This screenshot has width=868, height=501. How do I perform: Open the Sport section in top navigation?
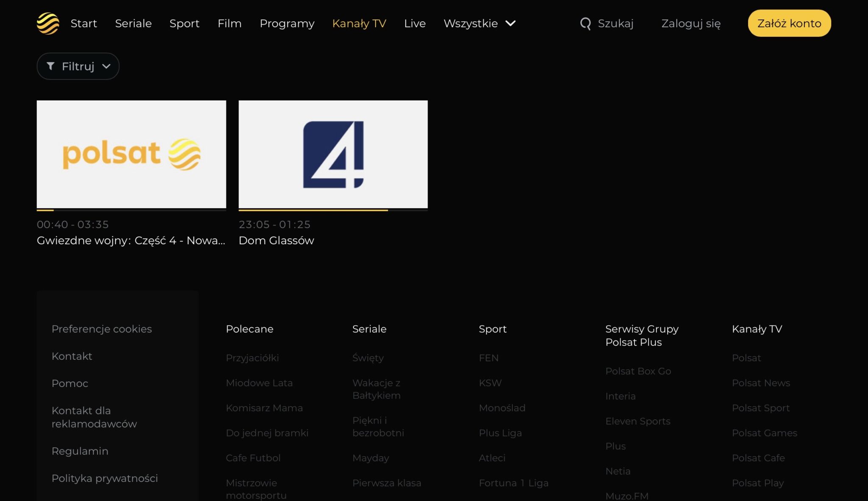coord(184,23)
